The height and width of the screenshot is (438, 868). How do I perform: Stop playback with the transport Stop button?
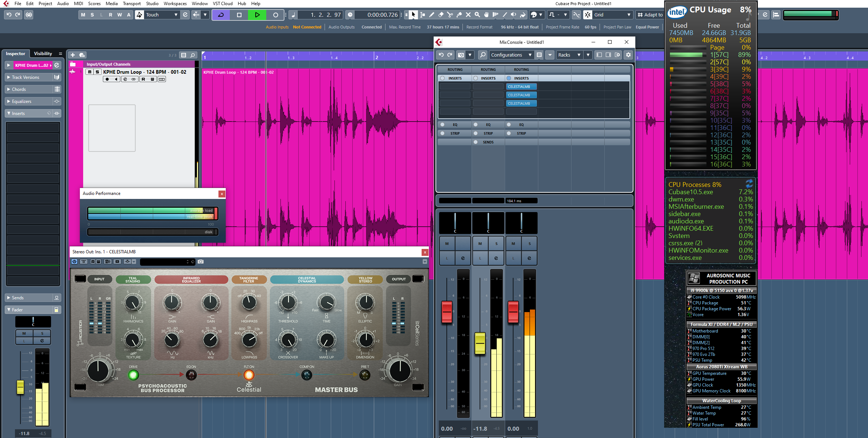coord(239,15)
